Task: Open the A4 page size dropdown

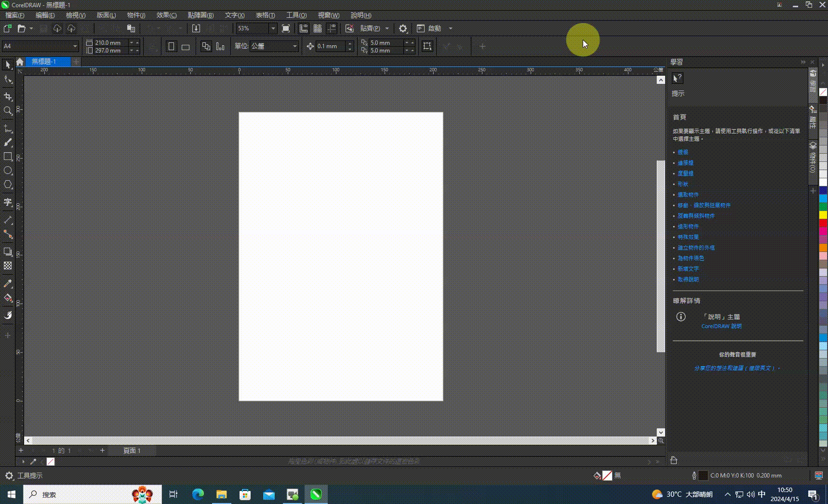Action: point(75,46)
